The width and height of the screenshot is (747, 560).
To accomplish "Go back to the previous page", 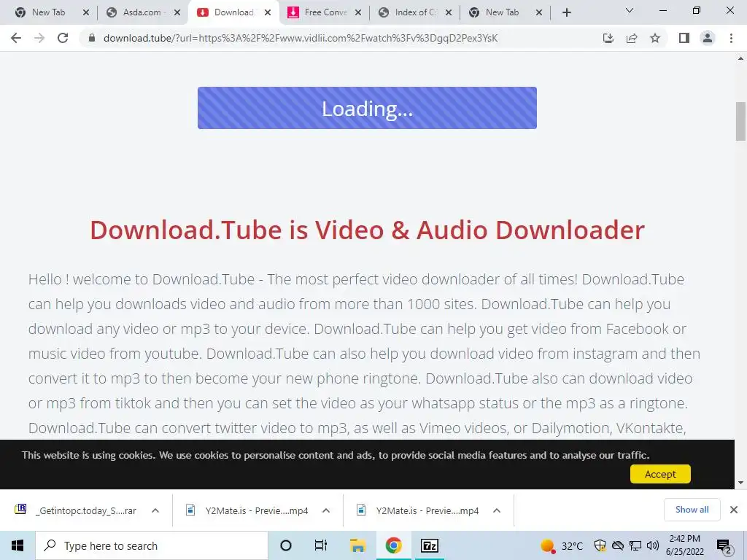I will click(x=16, y=38).
